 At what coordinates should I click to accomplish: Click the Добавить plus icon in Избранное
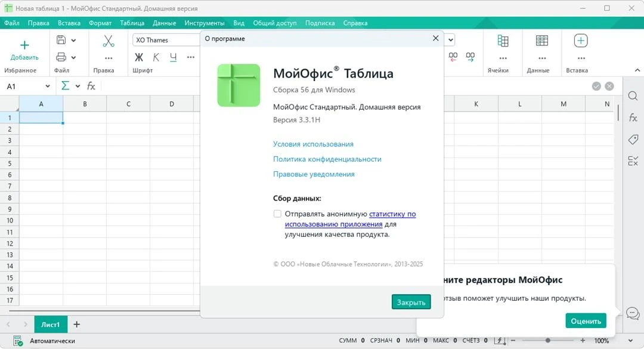tap(24, 45)
